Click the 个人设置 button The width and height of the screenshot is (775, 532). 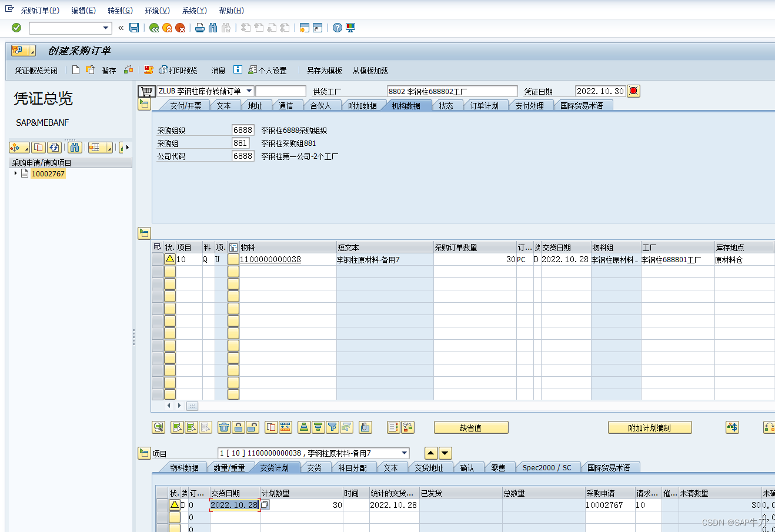268,71
